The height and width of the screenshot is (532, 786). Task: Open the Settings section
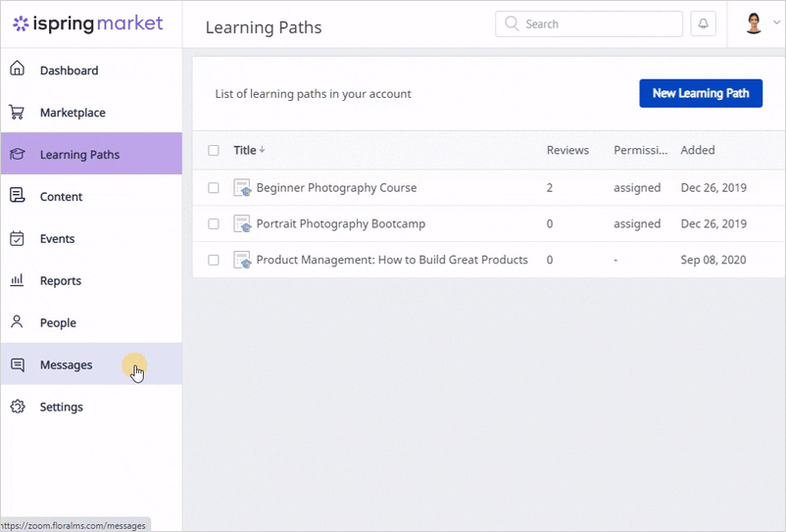(91, 407)
